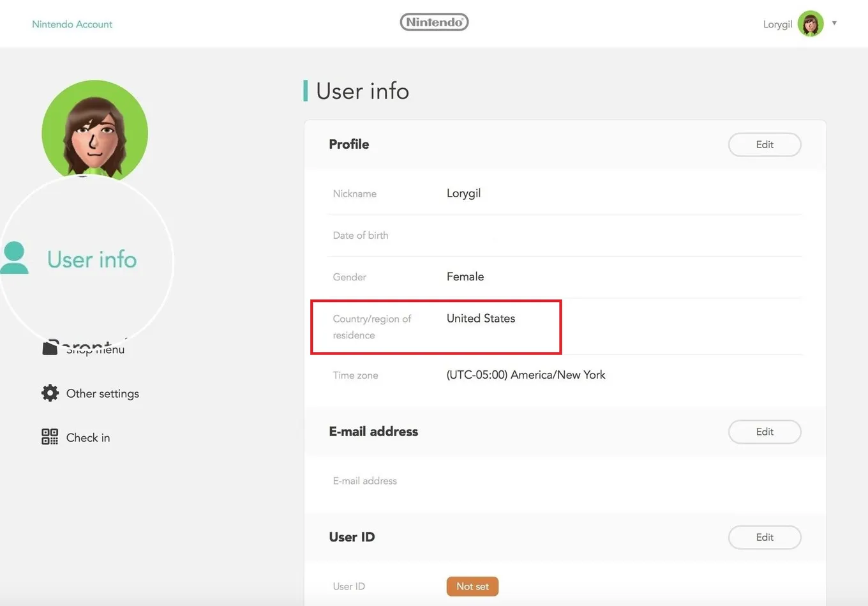The width and height of the screenshot is (868, 606).
Task: Open the Lorygil account name menu
Action: click(777, 24)
